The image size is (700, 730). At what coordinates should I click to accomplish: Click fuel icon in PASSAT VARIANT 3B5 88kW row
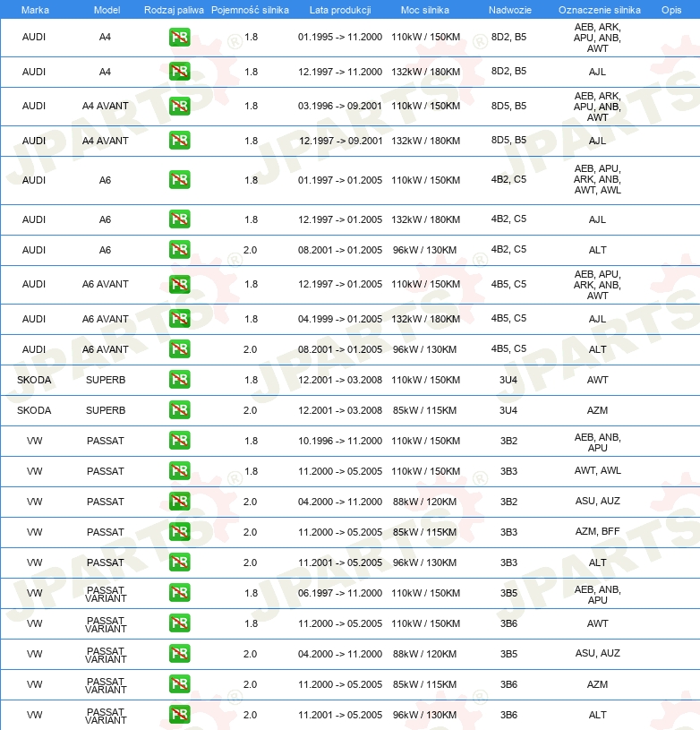point(180,654)
